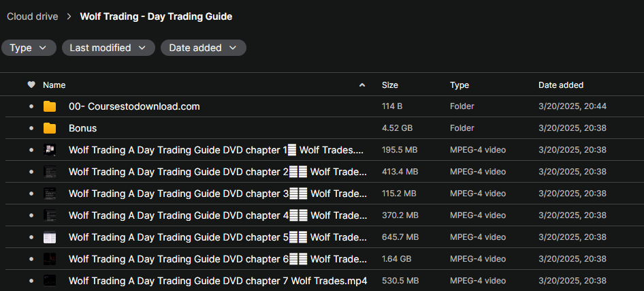Image resolution: width=644 pixels, height=291 pixels.
Task: Click the favorite dot for chapter 6 video
Action: point(31,259)
